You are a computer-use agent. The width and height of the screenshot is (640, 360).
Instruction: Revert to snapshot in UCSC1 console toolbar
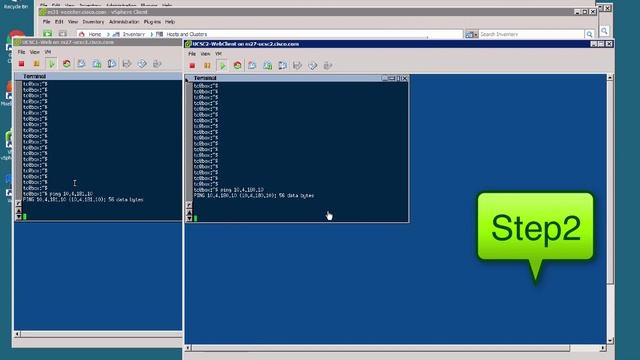pos(97,64)
